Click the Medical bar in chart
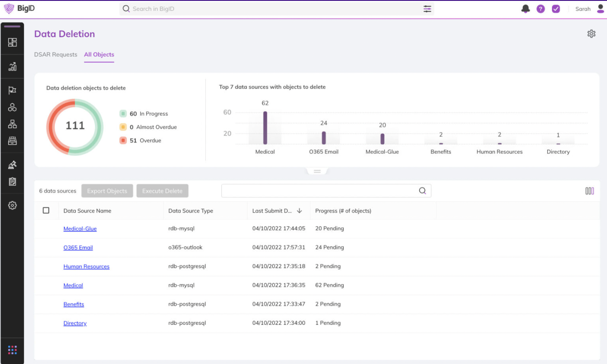The image size is (607, 364). point(265,128)
